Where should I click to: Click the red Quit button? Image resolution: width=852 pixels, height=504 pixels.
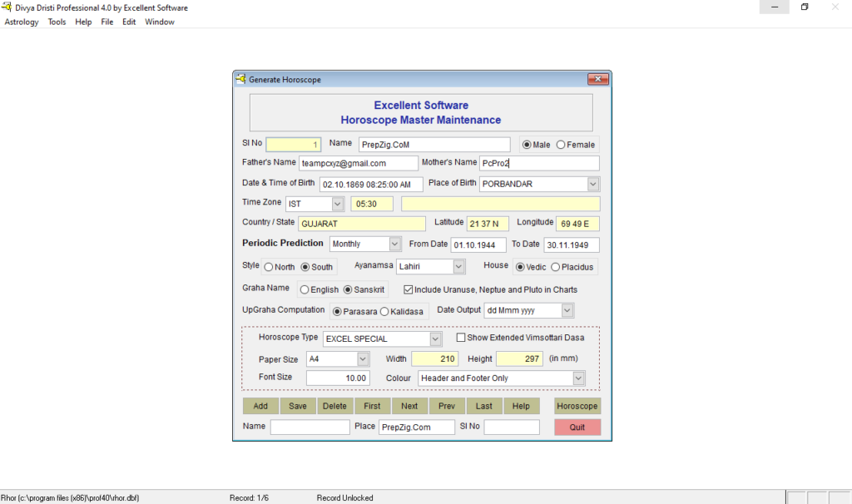pyautogui.click(x=577, y=427)
